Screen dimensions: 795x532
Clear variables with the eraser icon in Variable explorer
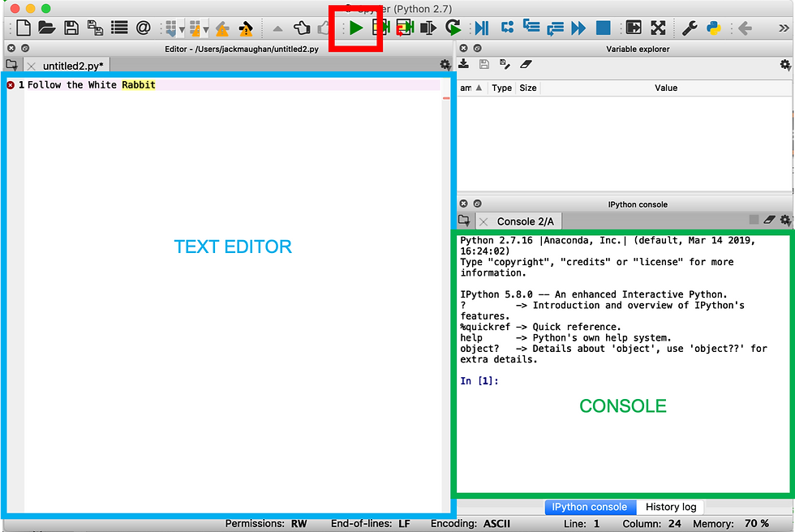pos(526,64)
